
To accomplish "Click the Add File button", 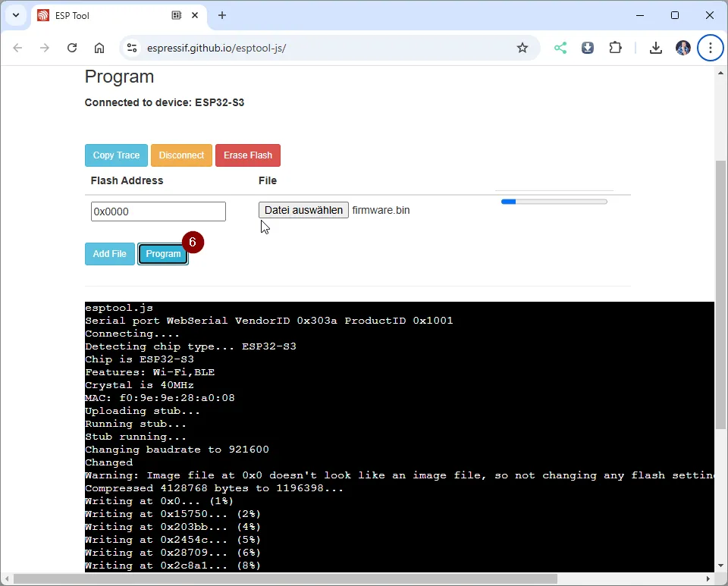I will click(109, 254).
